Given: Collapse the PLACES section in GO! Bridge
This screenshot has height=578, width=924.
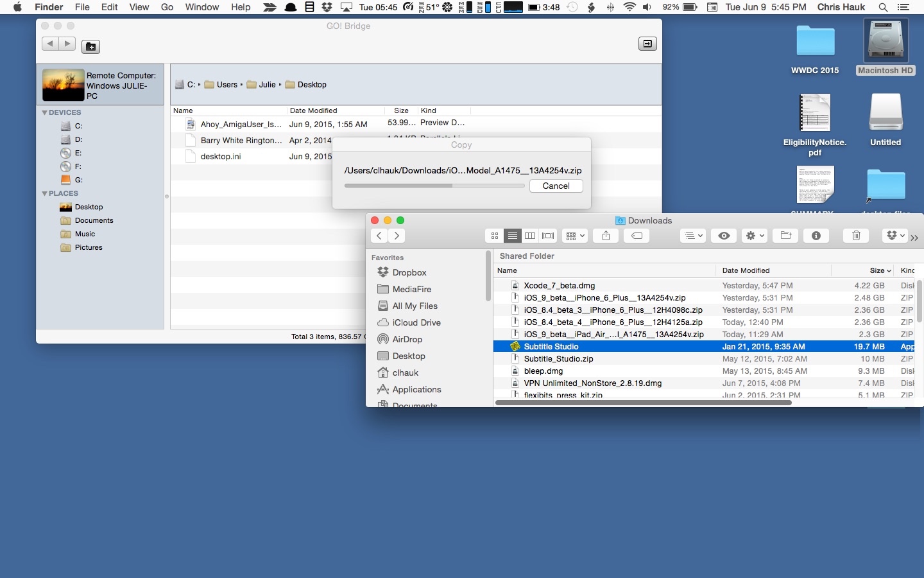Looking at the screenshot, I should click(45, 193).
